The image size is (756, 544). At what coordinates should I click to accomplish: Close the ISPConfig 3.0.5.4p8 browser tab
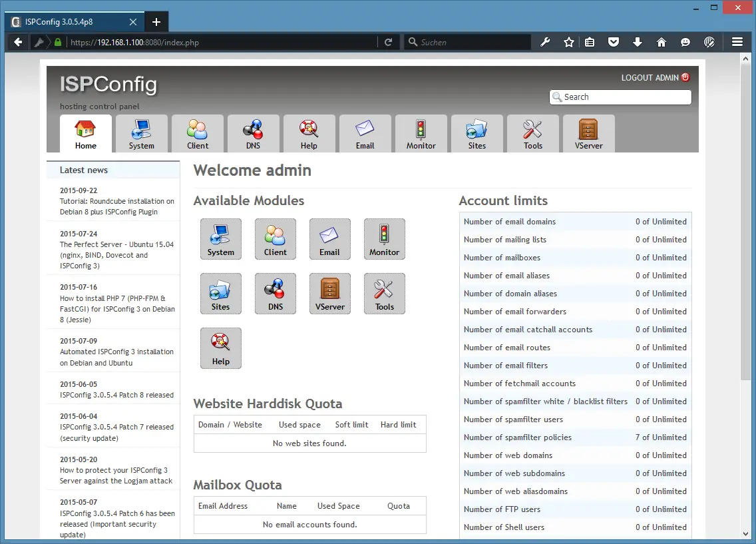133,22
